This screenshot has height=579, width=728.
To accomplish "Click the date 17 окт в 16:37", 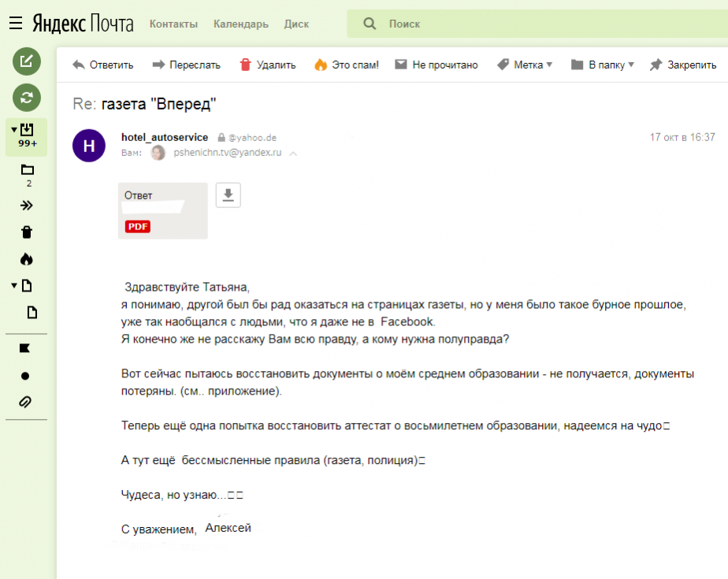I will (x=682, y=137).
